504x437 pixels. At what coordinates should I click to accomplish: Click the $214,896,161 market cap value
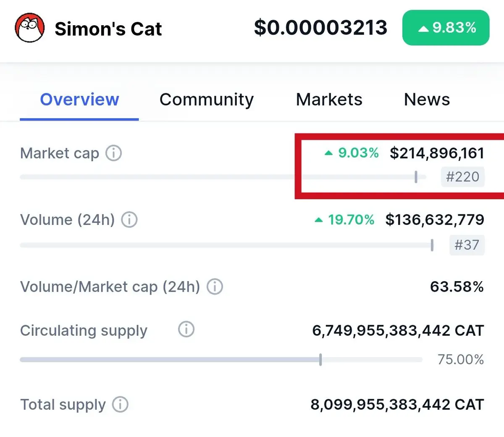click(437, 153)
